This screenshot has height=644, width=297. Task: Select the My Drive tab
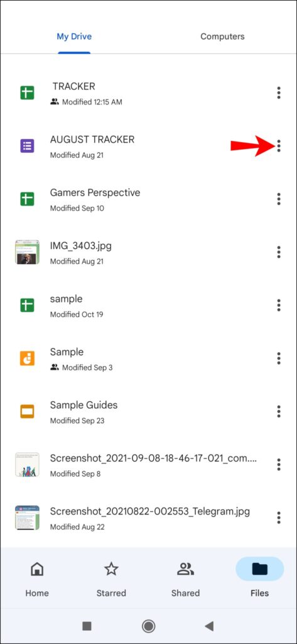click(74, 36)
